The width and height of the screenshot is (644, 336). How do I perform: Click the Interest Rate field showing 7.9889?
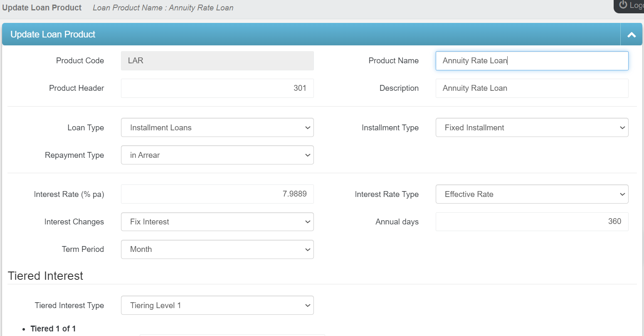pyautogui.click(x=216, y=194)
